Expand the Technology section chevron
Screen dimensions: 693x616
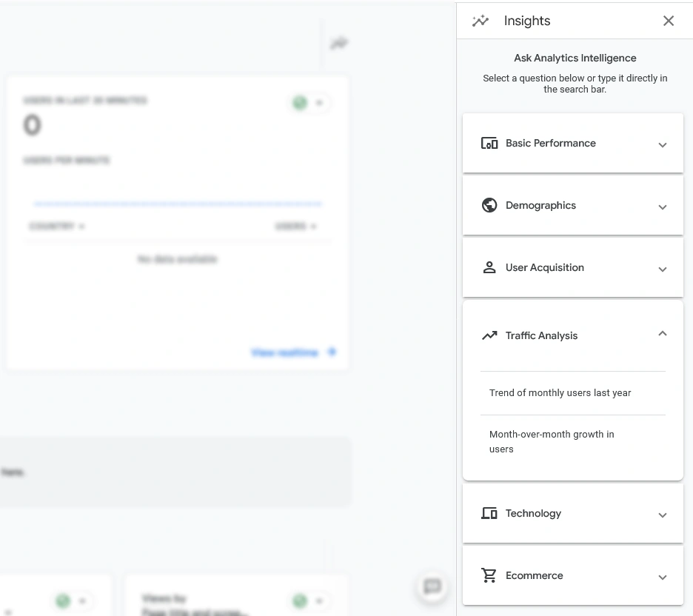(x=663, y=515)
